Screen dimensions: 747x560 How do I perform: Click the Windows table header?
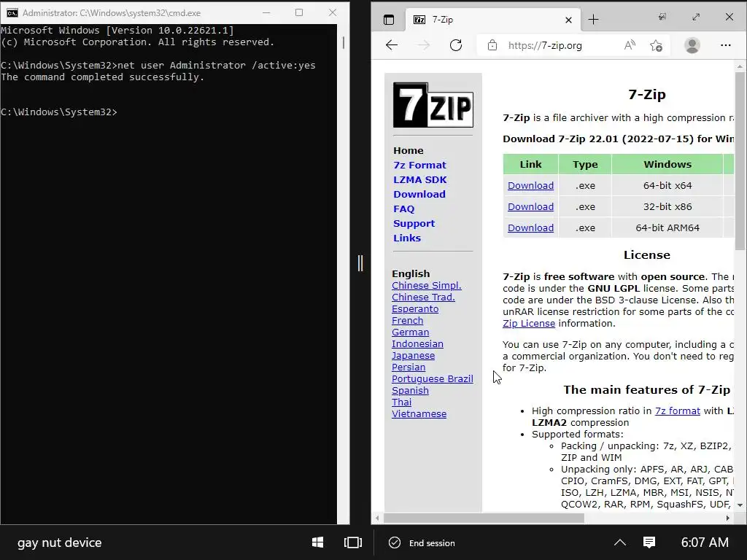[x=667, y=164]
